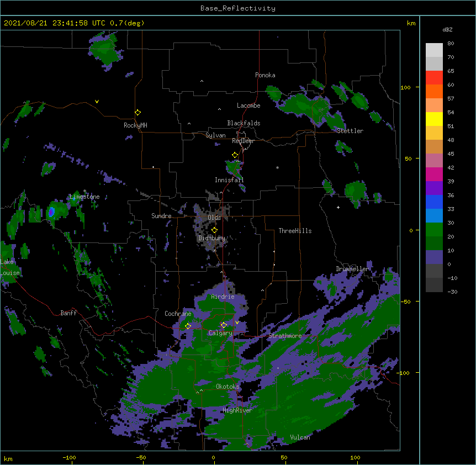Select the yellow diamond marker below Cochrane
The width and height of the screenshot is (476, 465).
pos(188,326)
